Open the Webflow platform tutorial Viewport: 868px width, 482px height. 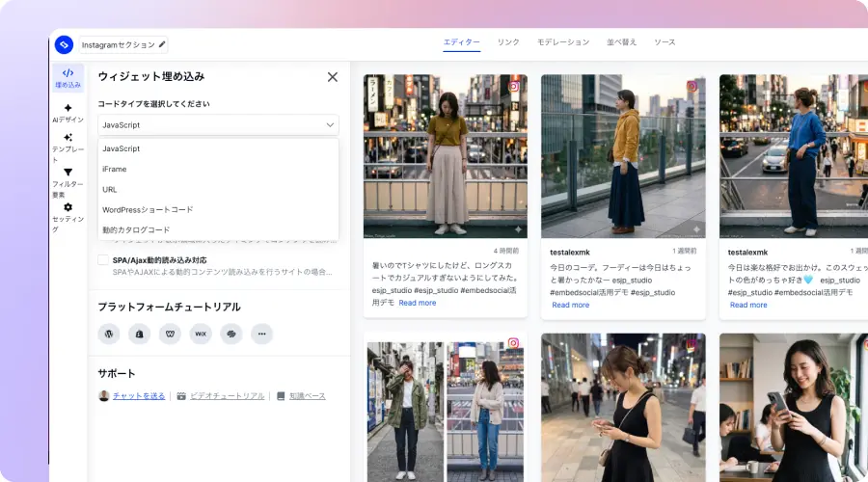(x=170, y=334)
